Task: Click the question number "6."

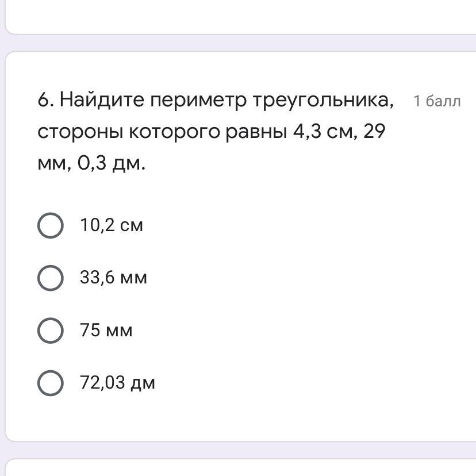Action: pyautogui.click(x=46, y=101)
